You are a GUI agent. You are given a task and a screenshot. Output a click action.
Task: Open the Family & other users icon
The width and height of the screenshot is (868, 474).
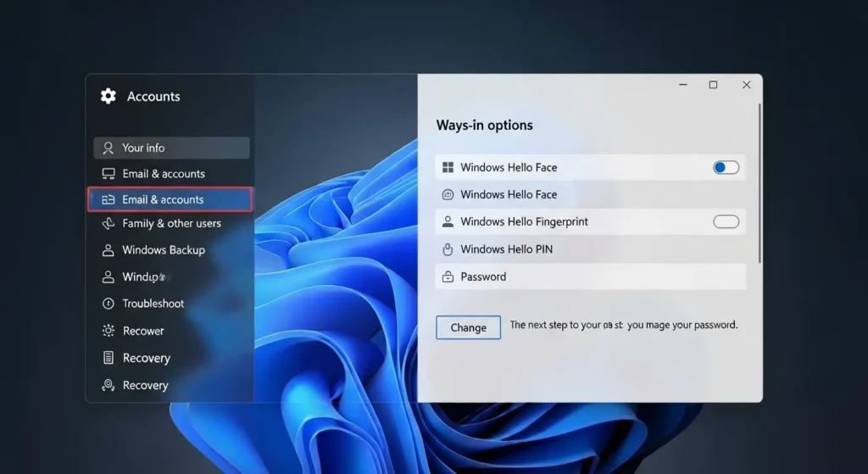click(x=108, y=223)
